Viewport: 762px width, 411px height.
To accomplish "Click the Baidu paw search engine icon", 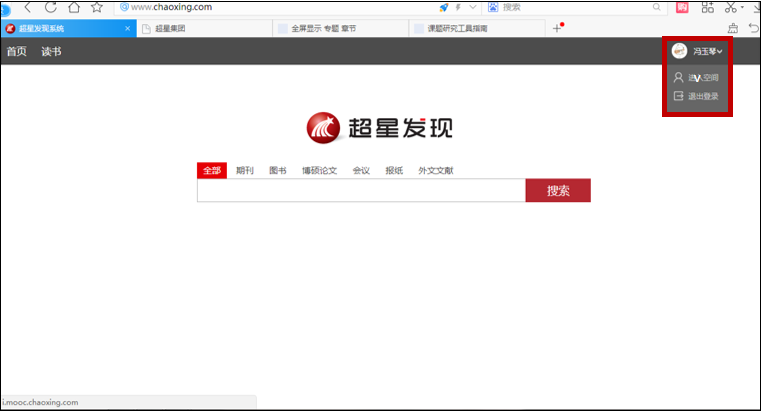I will point(493,7).
